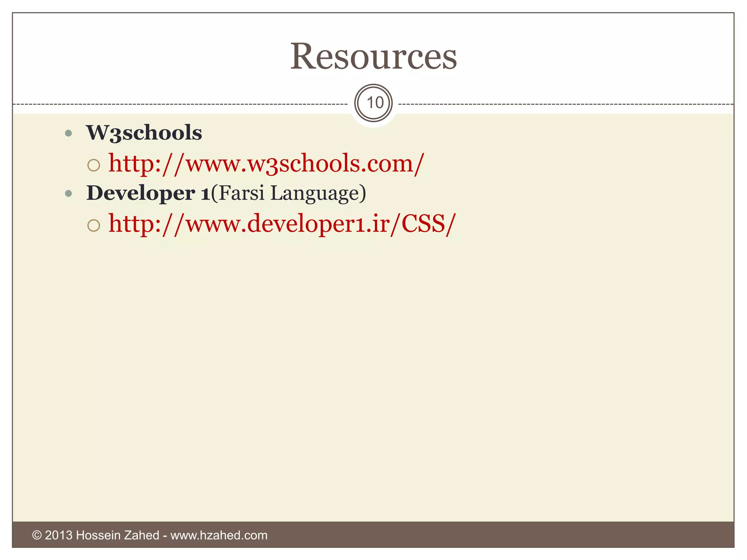
Task: Click the '(Farsi Language)' text
Action: [x=289, y=193]
